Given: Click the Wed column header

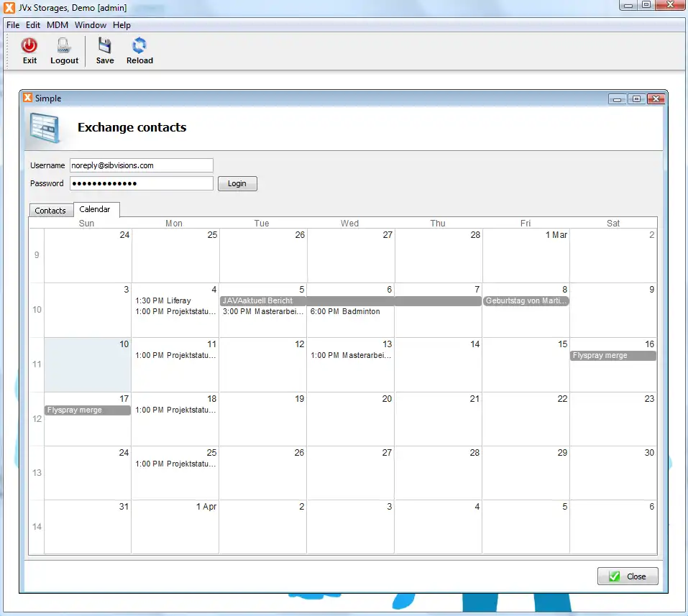Looking at the screenshot, I should [349, 223].
